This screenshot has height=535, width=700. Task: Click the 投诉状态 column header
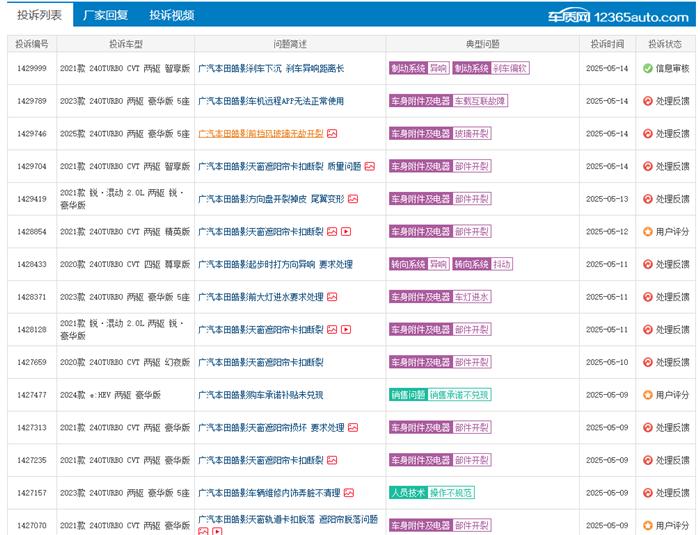(665, 44)
